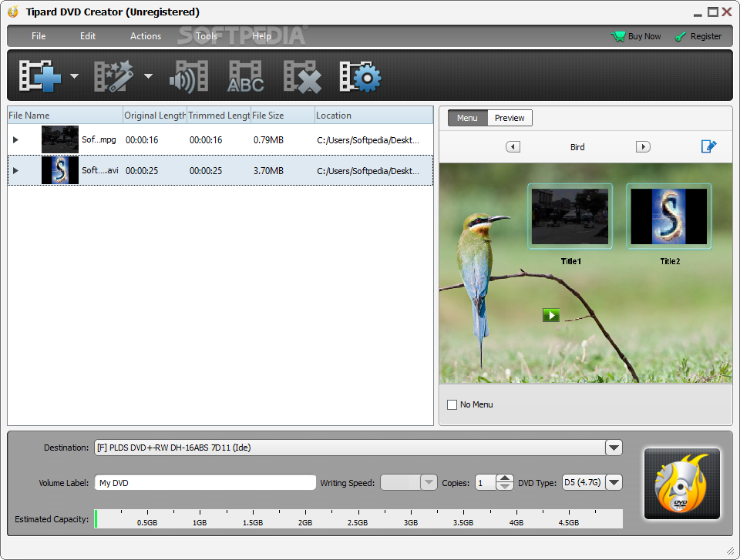Open the Writing Speed dropdown
This screenshot has height=560, width=740.
pyautogui.click(x=429, y=483)
